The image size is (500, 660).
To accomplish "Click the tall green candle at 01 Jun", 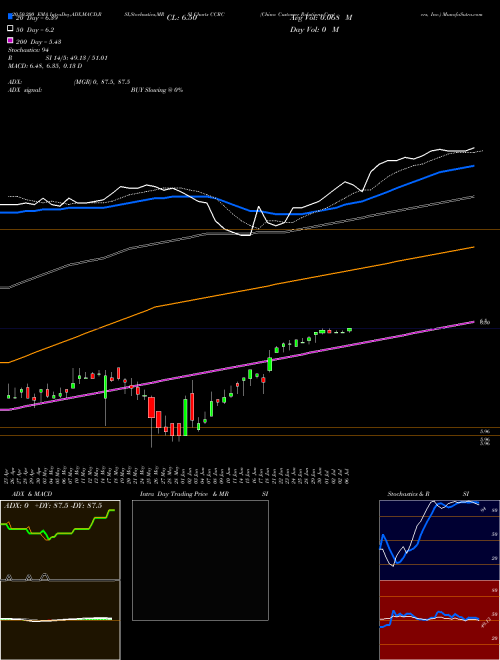I will tap(185, 416).
